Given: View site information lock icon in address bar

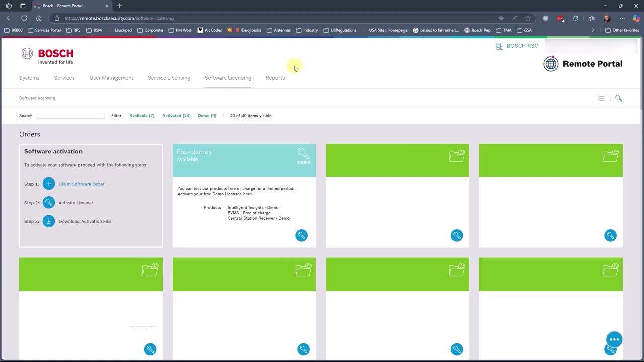Looking at the screenshot, I should [57, 18].
